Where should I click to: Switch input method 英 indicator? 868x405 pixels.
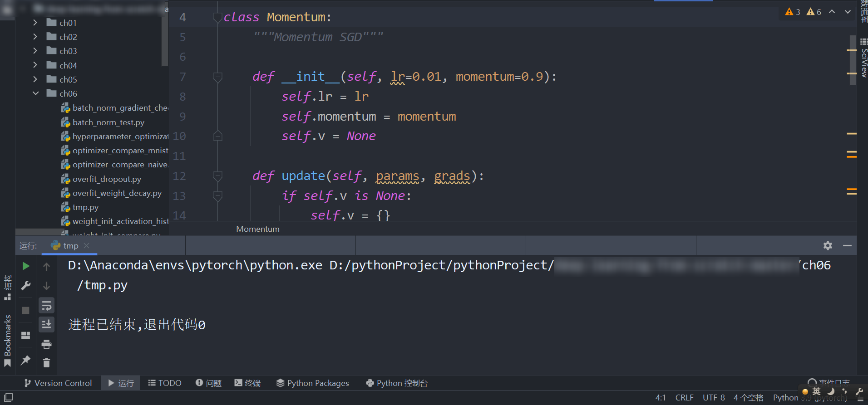point(817,391)
